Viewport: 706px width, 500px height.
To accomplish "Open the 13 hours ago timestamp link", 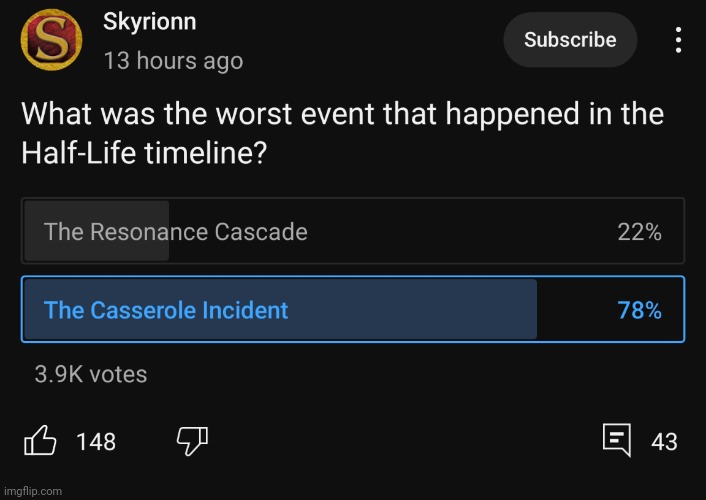I will (173, 60).
